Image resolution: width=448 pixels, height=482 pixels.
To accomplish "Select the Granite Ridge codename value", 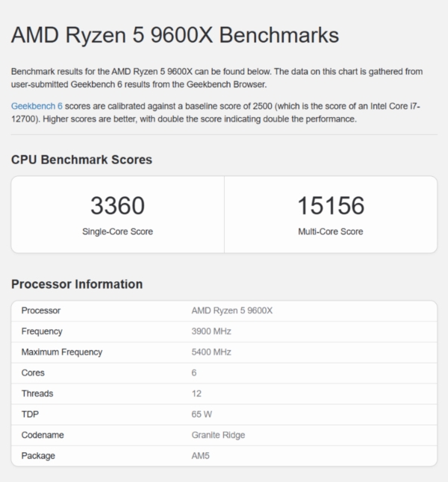I will coord(218,435).
